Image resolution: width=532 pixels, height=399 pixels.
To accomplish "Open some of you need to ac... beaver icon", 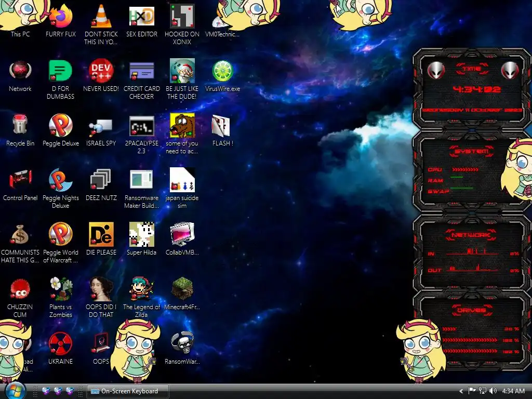I will (182, 126).
